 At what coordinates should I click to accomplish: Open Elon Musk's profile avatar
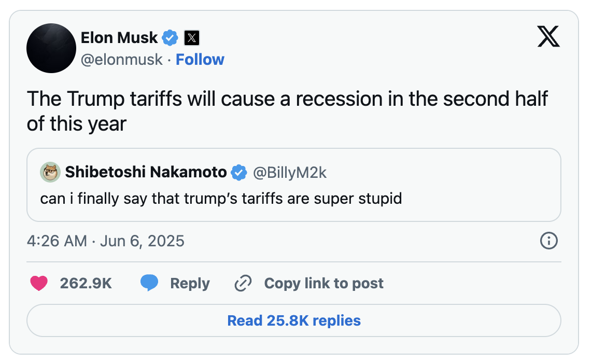pos(51,48)
